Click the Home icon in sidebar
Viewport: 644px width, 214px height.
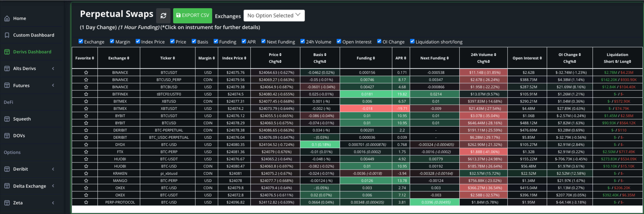coord(7,18)
